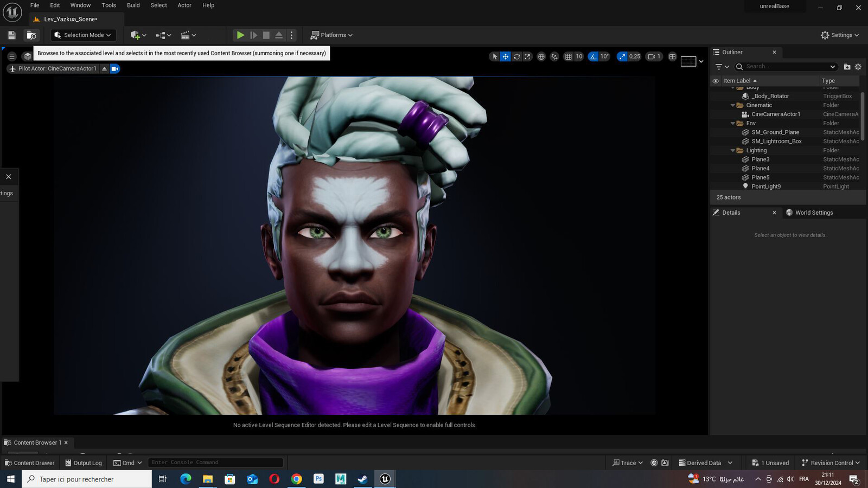Viewport: 868px width, 488px height.
Task: Collapse the Lighting folder
Action: pyautogui.click(x=733, y=151)
